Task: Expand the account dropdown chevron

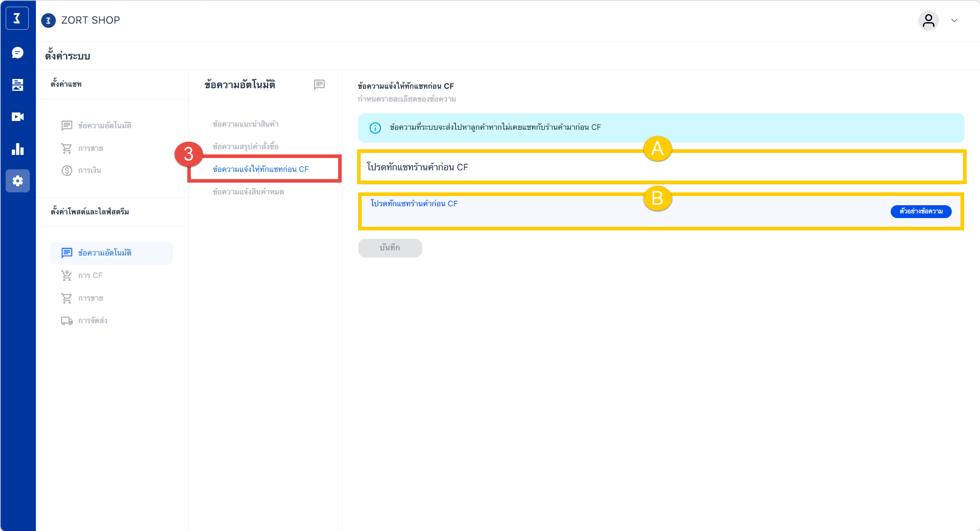Action: point(954,21)
